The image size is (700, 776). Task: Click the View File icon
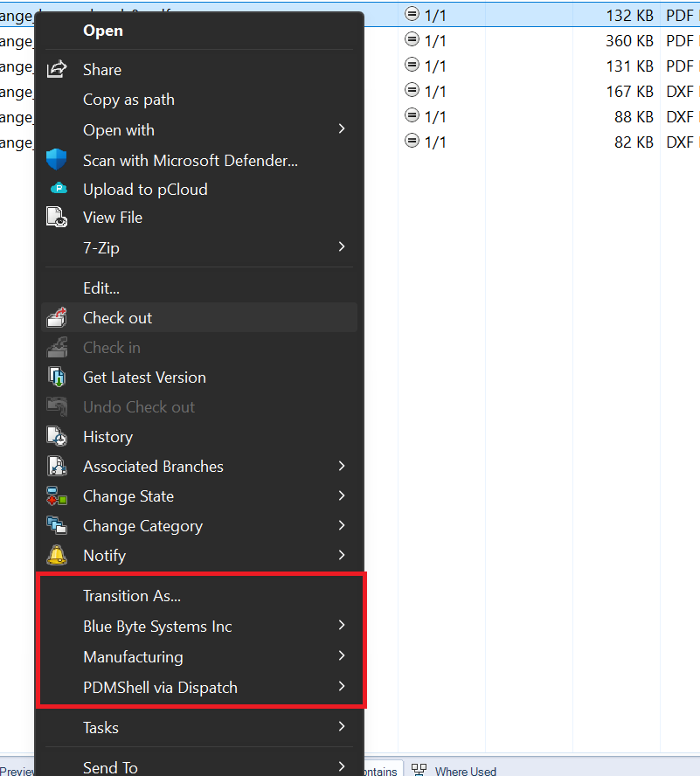[57, 218]
